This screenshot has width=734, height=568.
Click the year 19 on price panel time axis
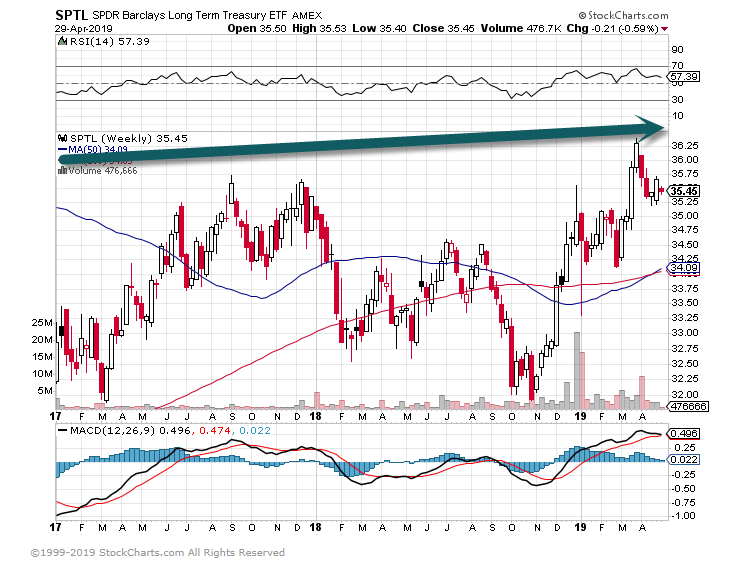(580, 416)
